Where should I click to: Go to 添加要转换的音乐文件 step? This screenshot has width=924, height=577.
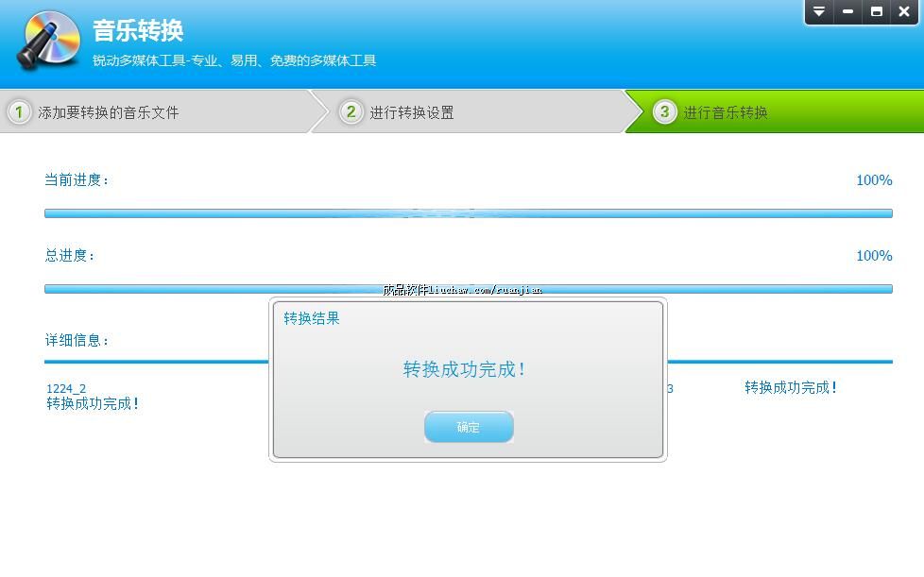pyautogui.click(x=108, y=112)
